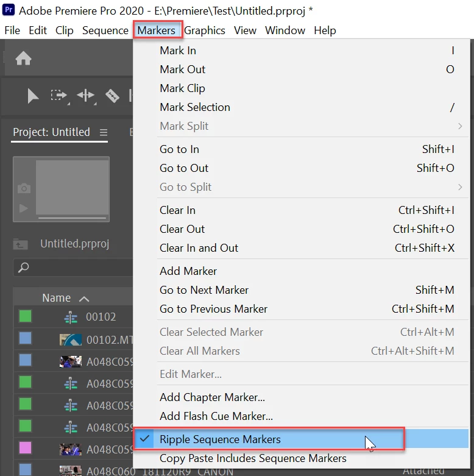This screenshot has height=476, width=474.
Task: Choose Mark Clip
Action: point(302,88)
